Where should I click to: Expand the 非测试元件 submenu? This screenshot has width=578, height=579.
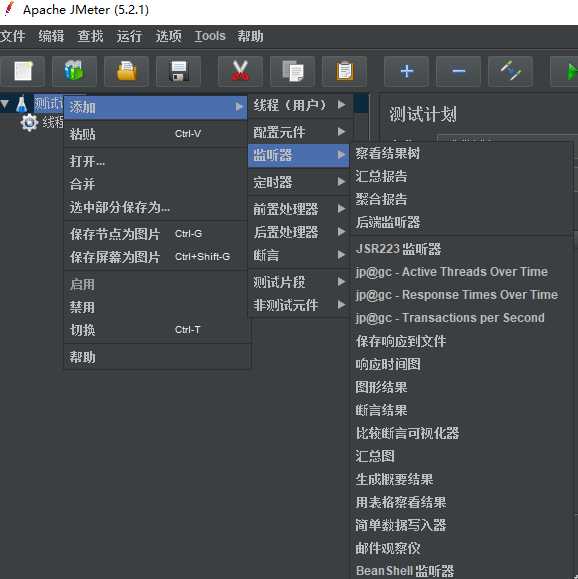point(299,305)
